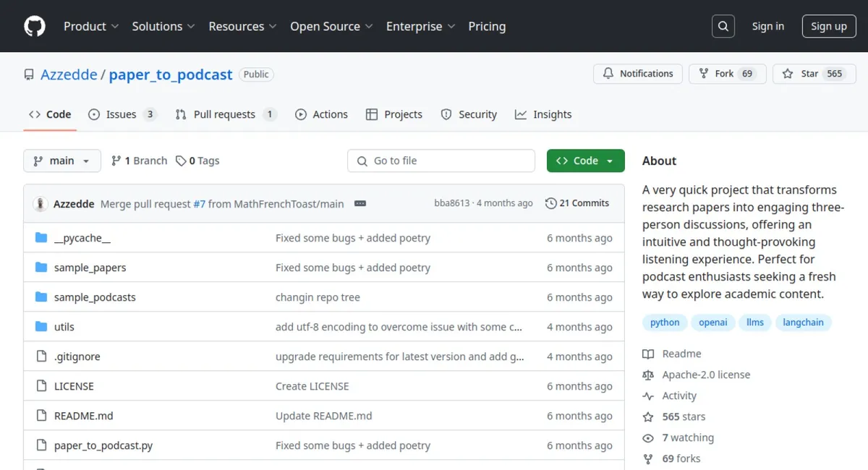The height and width of the screenshot is (470, 868).
Task: Click Azzedde author name in commit row
Action: tap(74, 204)
